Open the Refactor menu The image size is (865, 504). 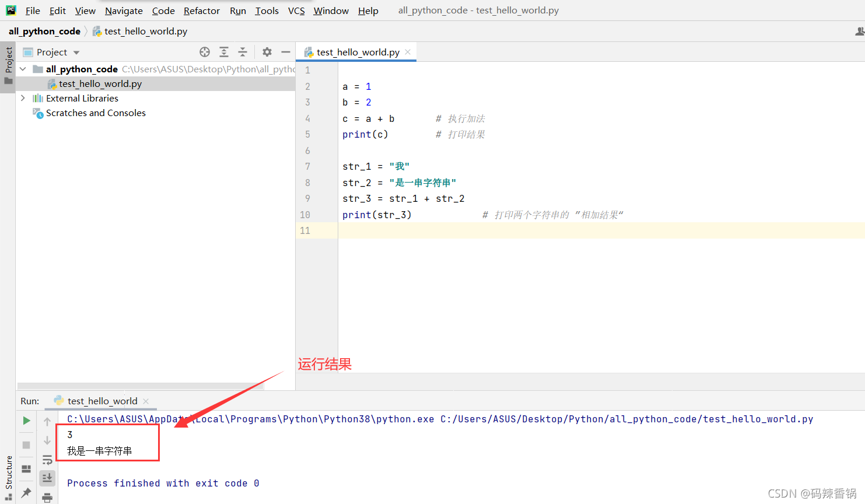click(202, 10)
